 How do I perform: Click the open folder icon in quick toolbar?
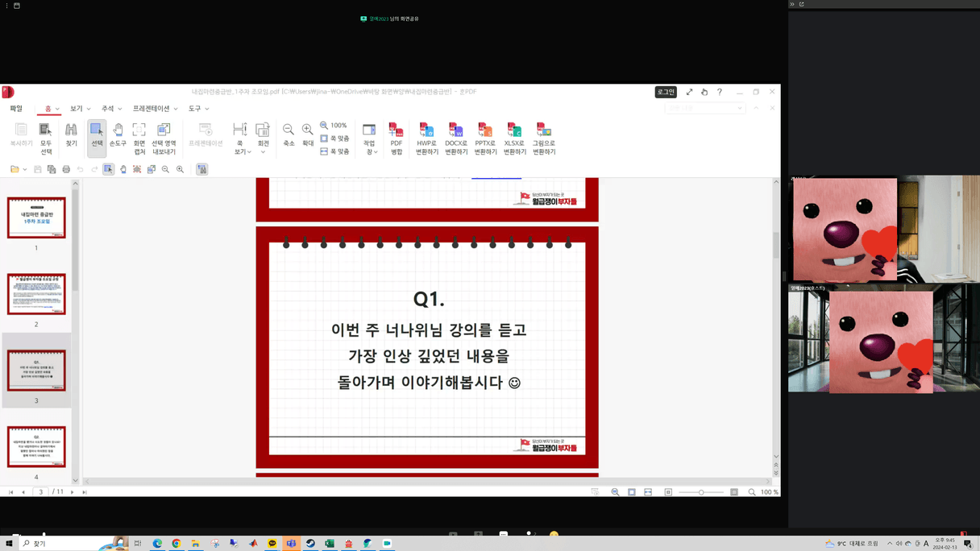[x=15, y=169]
